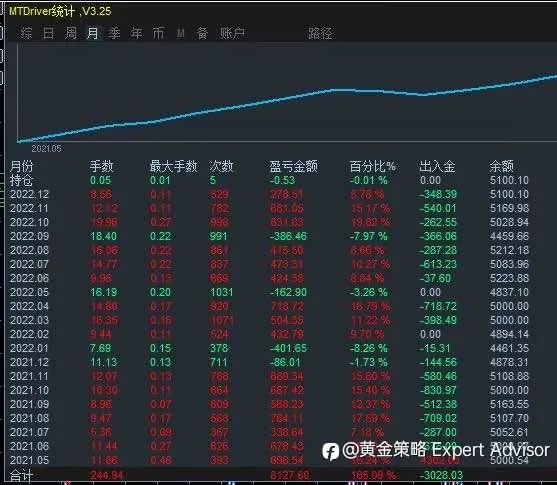Select the 2021.06 month row
557x485 pixels.
(x=270, y=446)
